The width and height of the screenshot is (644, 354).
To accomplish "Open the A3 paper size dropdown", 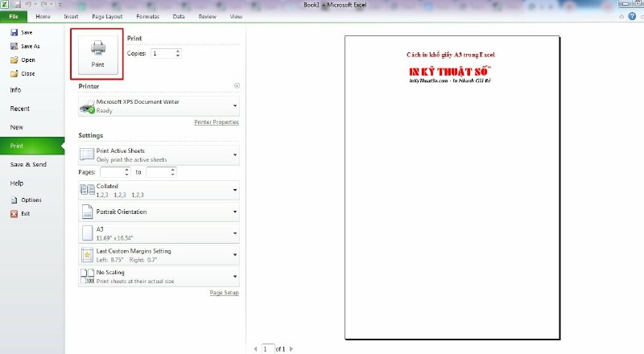I will coord(159,233).
